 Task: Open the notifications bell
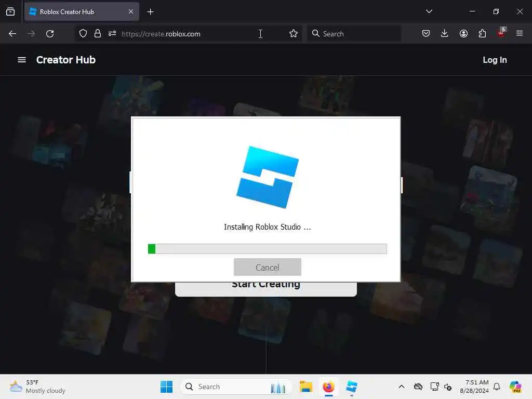tap(497, 387)
